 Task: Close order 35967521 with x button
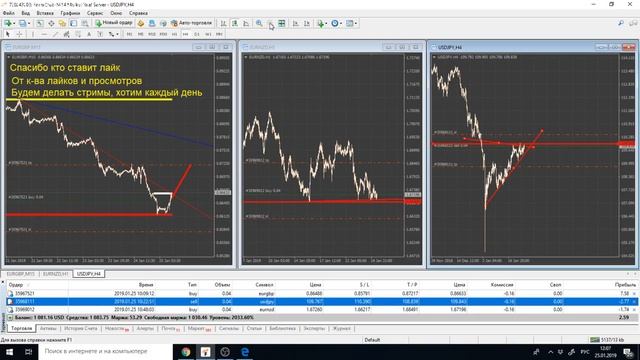point(634,293)
